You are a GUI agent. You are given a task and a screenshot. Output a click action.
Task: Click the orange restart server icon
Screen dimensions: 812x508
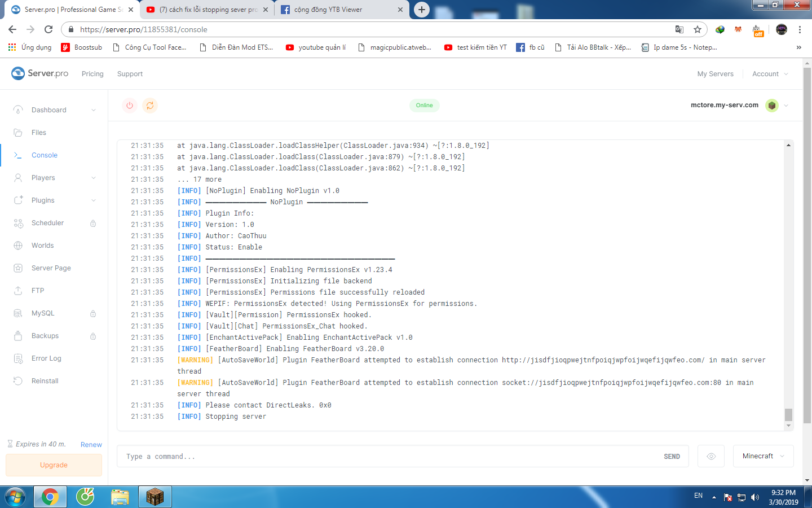point(150,106)
